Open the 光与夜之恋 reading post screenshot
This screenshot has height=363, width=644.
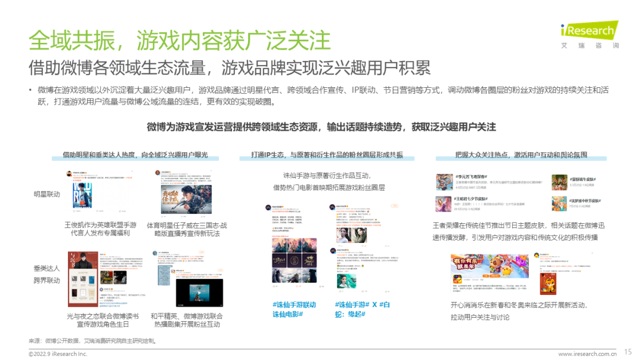click(x=106, y=279)
